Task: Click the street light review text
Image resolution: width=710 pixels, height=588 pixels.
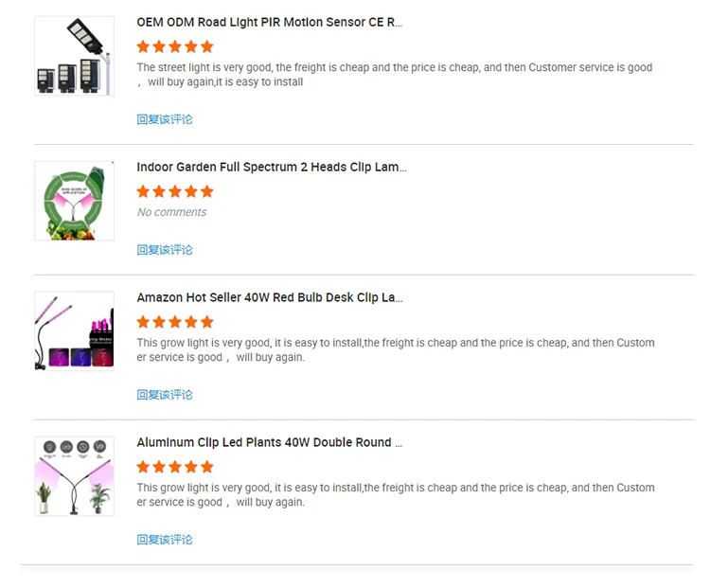Action: [394, 74]
